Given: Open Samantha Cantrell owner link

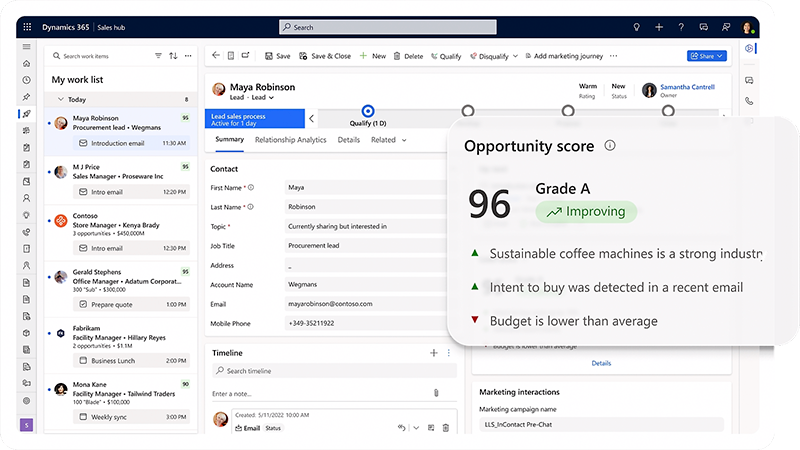Looking at the screenshot, I should point(687,87).
